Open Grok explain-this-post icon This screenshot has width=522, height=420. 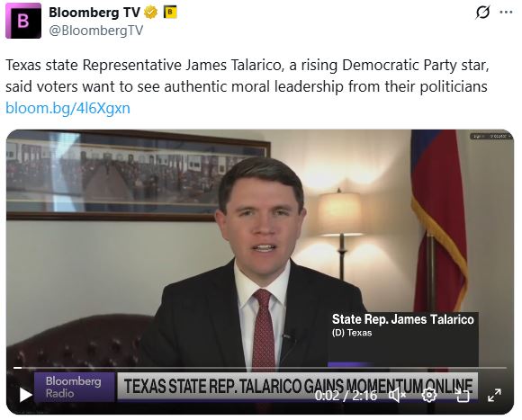pyautogui.click(x=482, y=13)
